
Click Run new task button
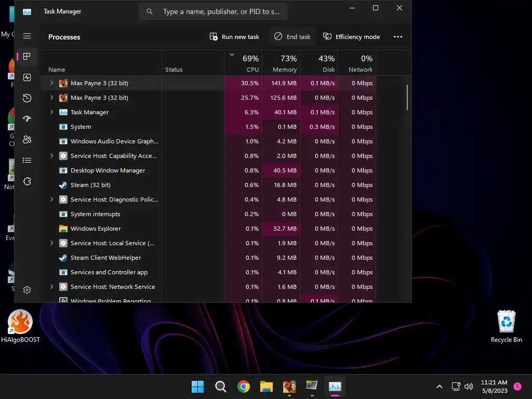[234, 37]
